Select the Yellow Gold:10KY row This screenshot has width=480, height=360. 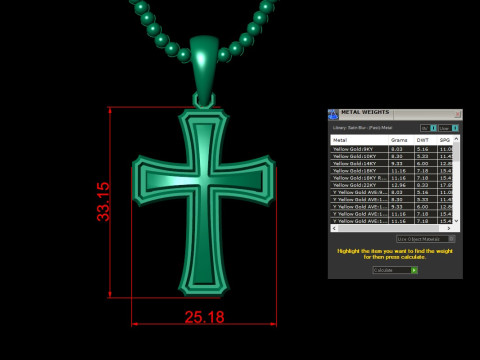392,156
